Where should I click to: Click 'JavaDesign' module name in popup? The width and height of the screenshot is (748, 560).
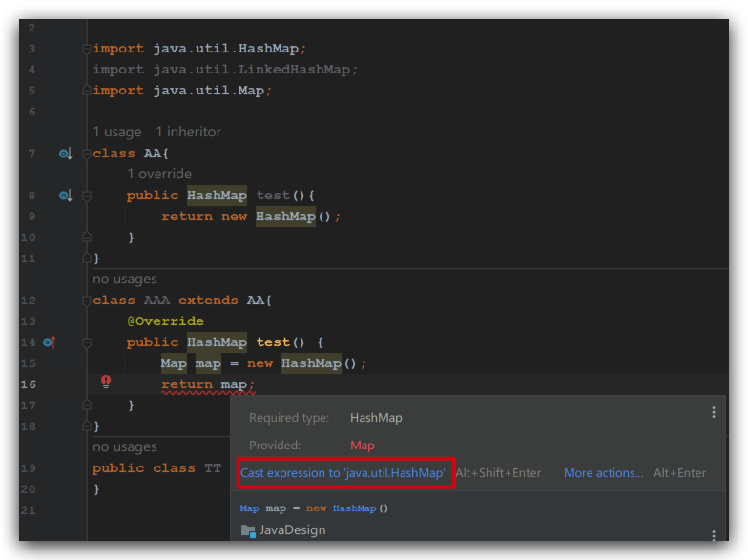[292, 530]
